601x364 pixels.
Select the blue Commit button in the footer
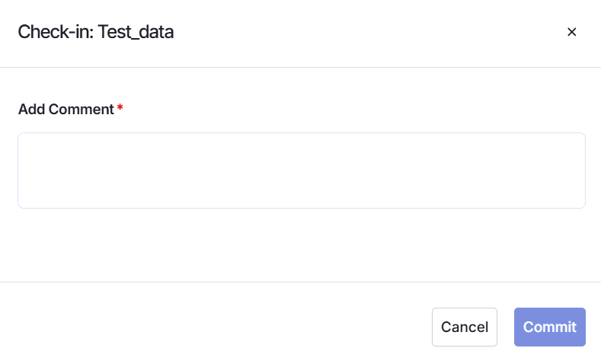point(550,327)
